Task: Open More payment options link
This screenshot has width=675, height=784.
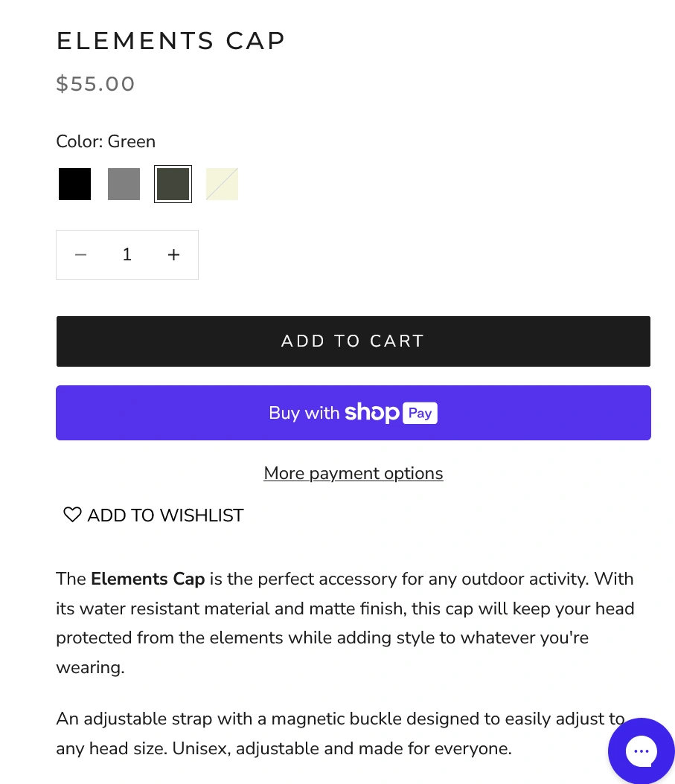Action: coord(353,473)
